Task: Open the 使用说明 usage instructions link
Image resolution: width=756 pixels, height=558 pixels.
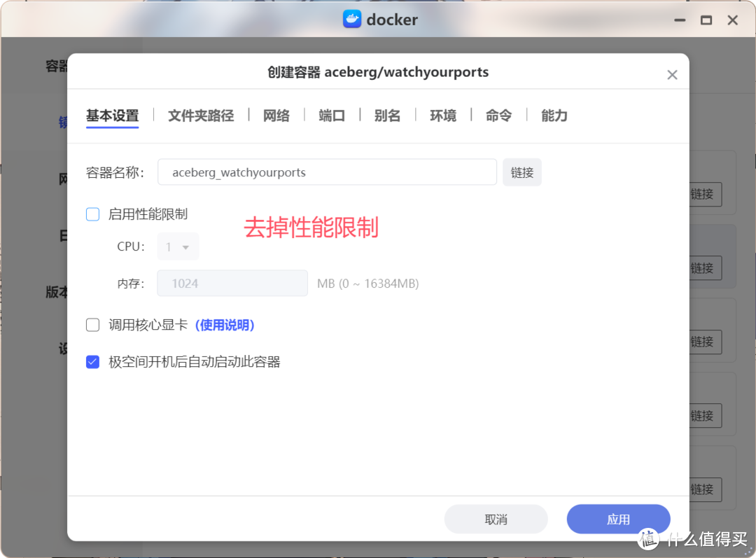Action: point(225,325)
